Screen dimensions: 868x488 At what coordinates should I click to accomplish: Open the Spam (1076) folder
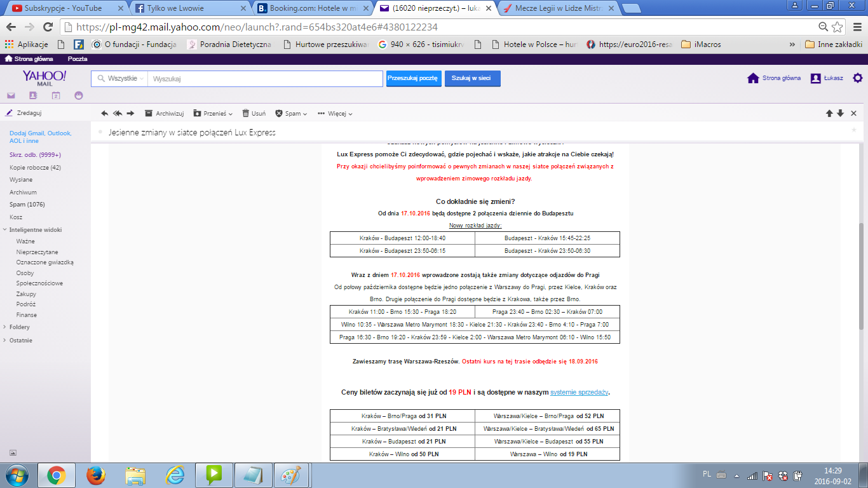click(27, 205)
